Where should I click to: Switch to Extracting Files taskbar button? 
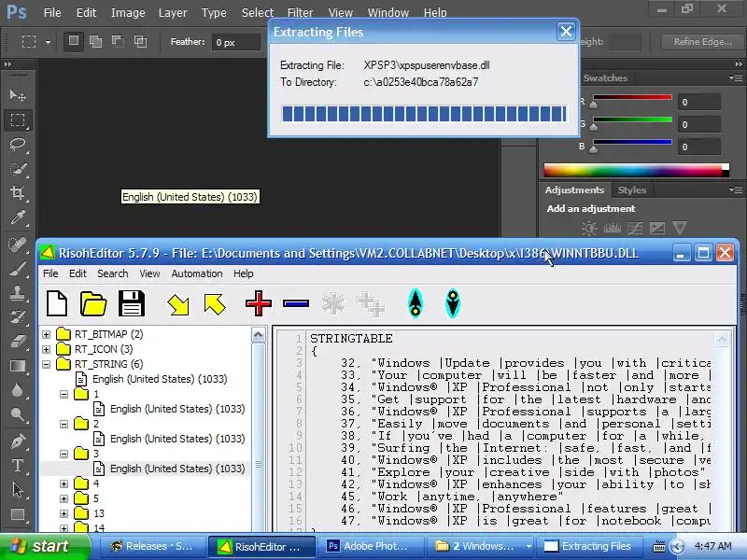[588, 546]
